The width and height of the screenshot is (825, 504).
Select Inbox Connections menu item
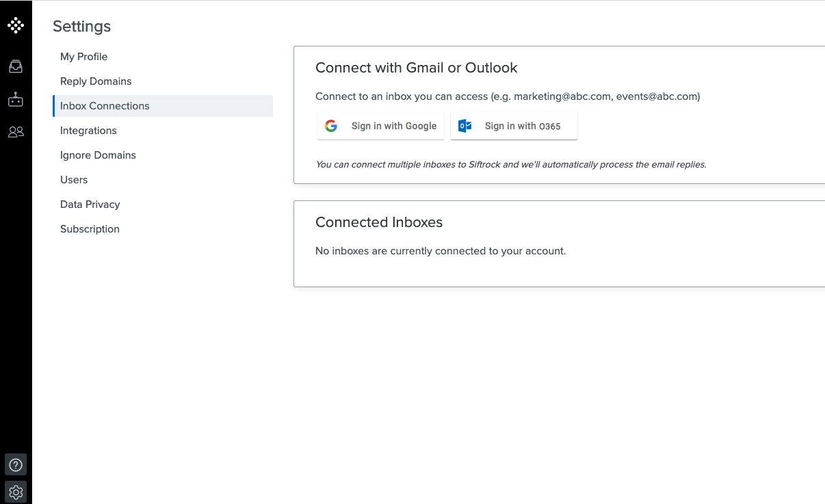click(x=163, y=106)
